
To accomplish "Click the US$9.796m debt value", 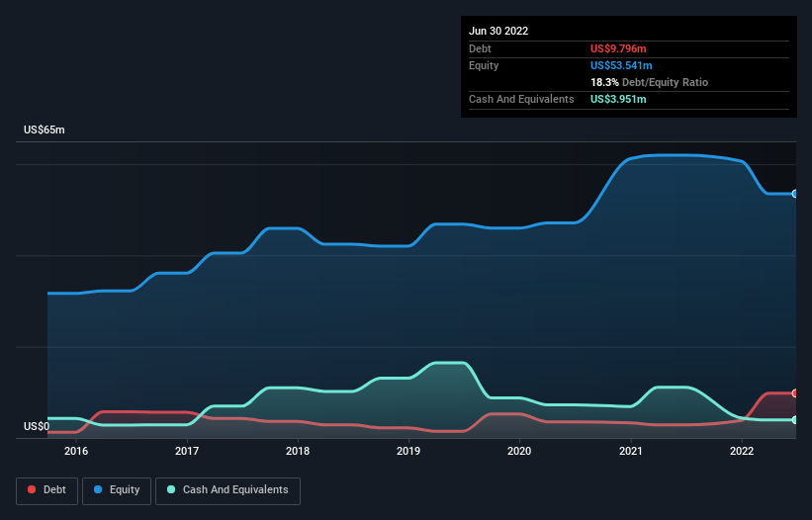I will [x=618, y=48].
